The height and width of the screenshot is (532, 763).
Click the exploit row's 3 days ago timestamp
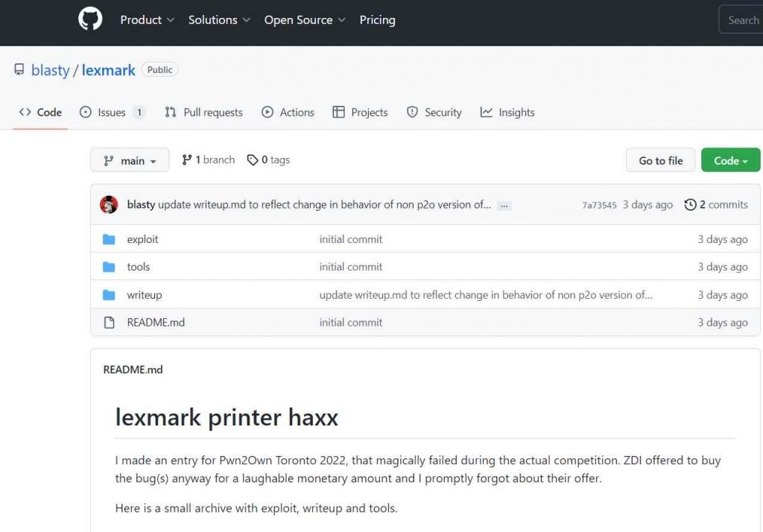pos(723,239)
